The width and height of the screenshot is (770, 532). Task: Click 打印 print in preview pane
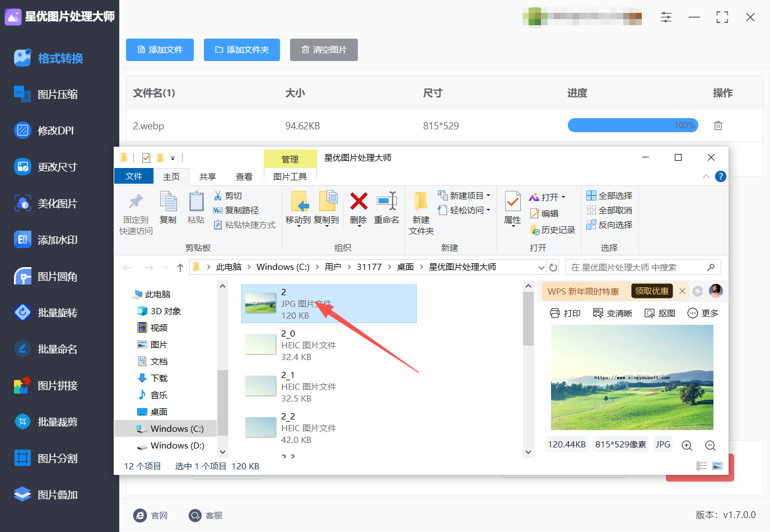click(x=565, y=313)
